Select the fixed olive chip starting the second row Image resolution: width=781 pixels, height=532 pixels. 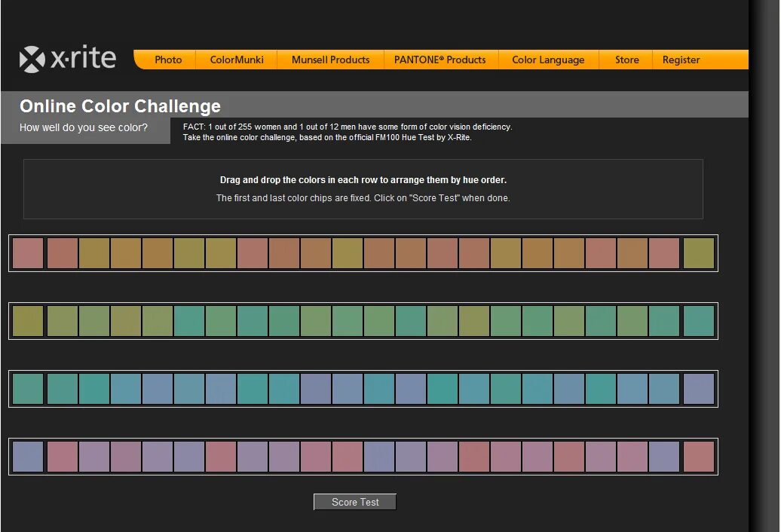28,321
